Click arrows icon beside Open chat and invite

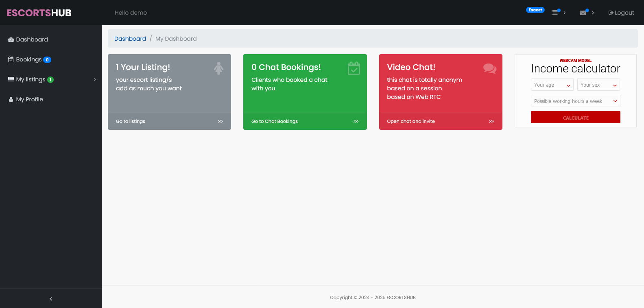(x=492, y=121)
